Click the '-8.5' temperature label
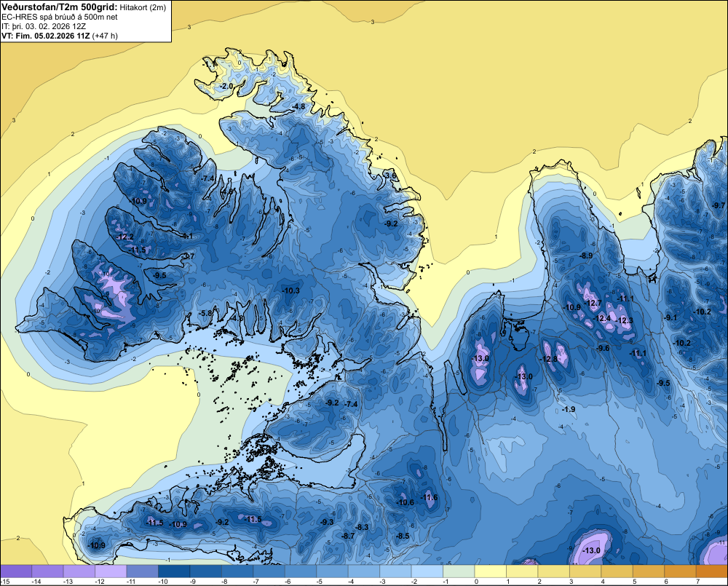Viewport: 728px width, 586px height. pos(403,536)
